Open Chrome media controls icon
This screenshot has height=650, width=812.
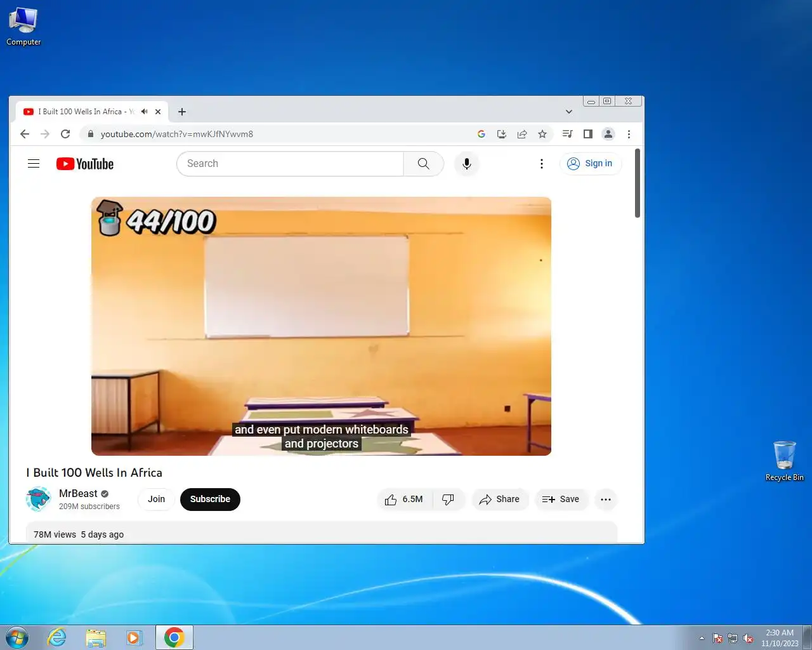coord(568,134)
